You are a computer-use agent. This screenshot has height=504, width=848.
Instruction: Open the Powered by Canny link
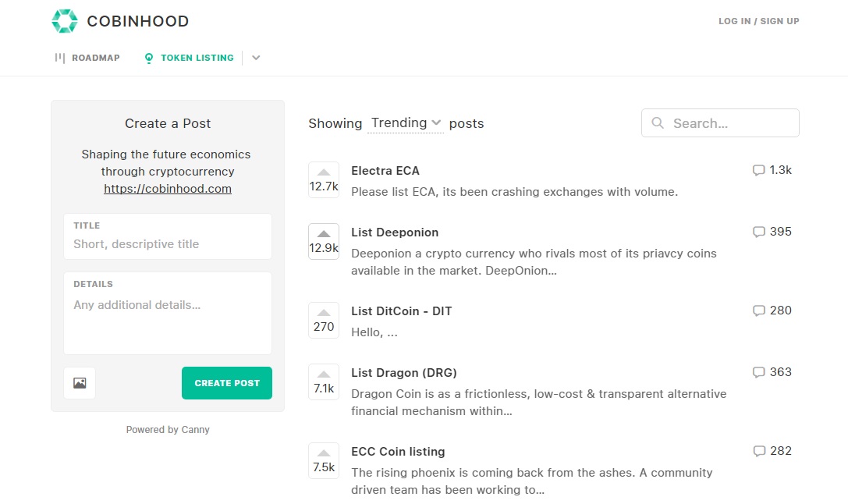pyautogui.click(x=168, y=429)
